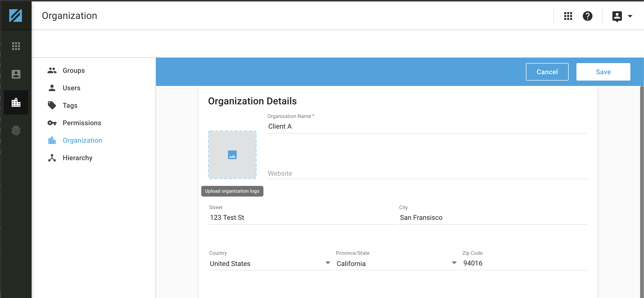This screenshot has height=298, width=644.
Task: Click the Organization page title
Action: [x=70, y=16]
